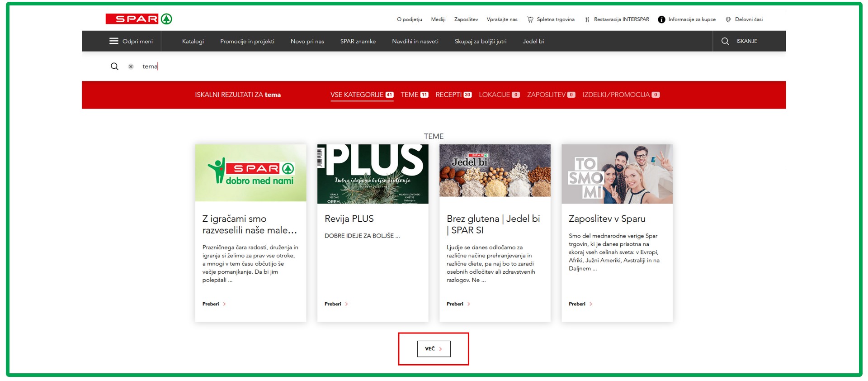
Task: Open Brez glutena | Jedel bi title
Action: (x=493, y=224)
